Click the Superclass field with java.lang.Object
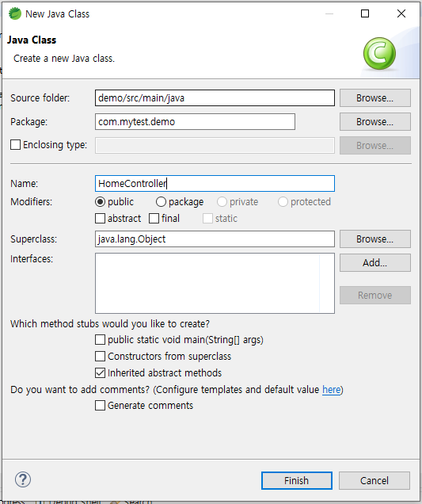Viewport: 422px width, 504px height. (x=215, y=239)
